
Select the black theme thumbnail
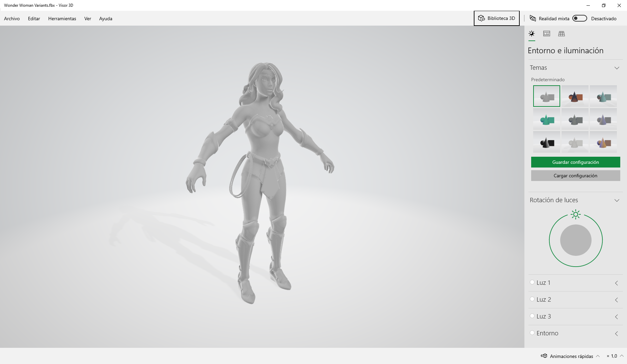point(547,142)
